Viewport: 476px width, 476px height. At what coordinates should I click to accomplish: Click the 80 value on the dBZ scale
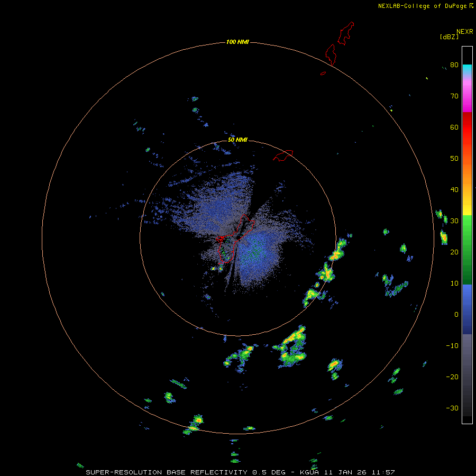click(454, 65)
